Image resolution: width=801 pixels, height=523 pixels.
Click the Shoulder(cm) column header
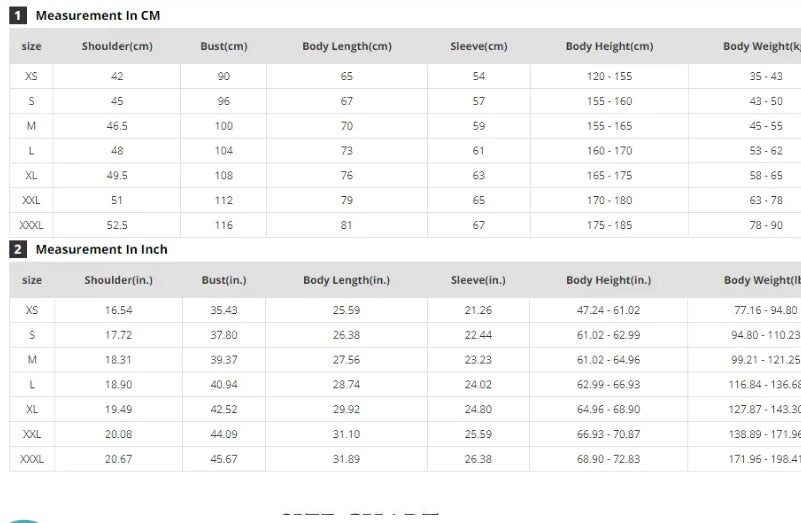117,47
